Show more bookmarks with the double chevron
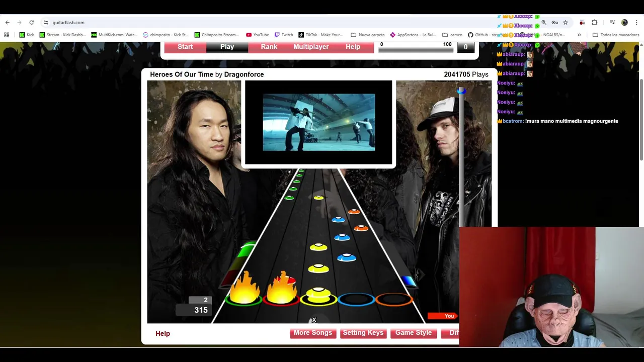Viewport: 644px width, 362px height. [x=579, y=35]
